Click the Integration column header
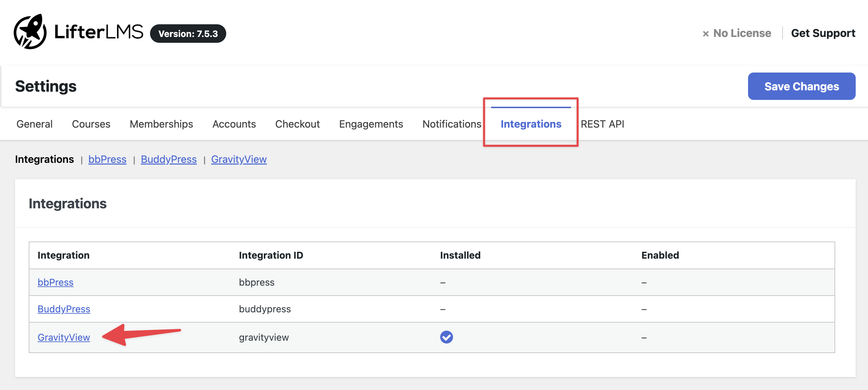Viewport: 868px width, 390px height. [64, 255]
